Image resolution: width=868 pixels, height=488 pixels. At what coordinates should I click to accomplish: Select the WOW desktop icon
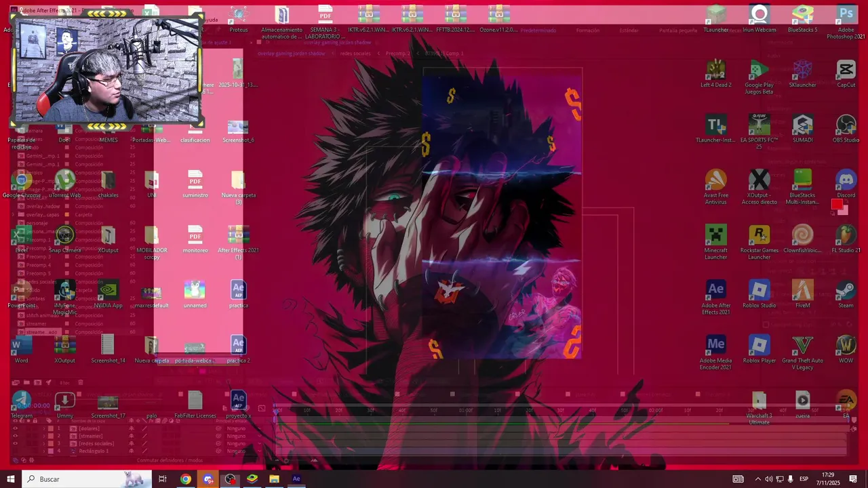point(846,349)
